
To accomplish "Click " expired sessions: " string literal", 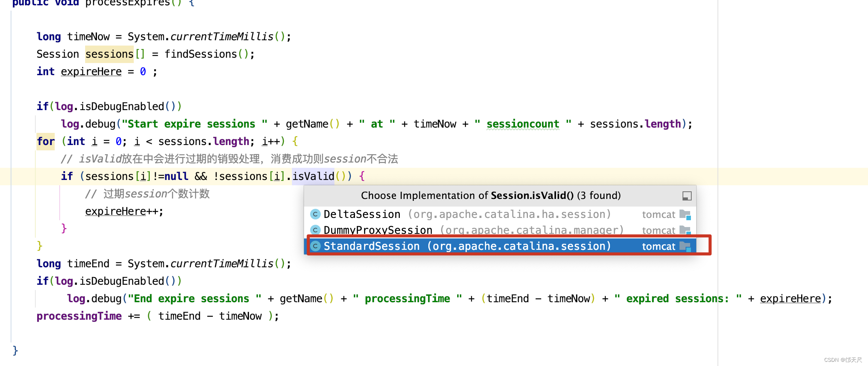I will (x=678, y=299).
